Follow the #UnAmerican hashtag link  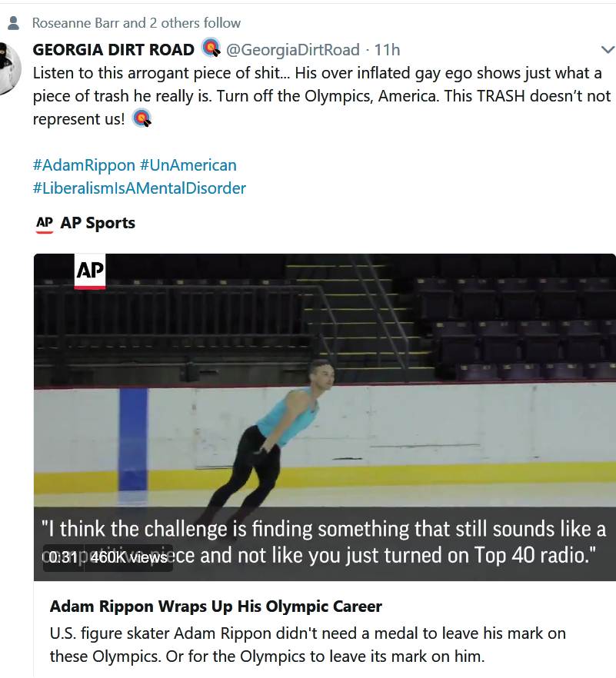188,165
